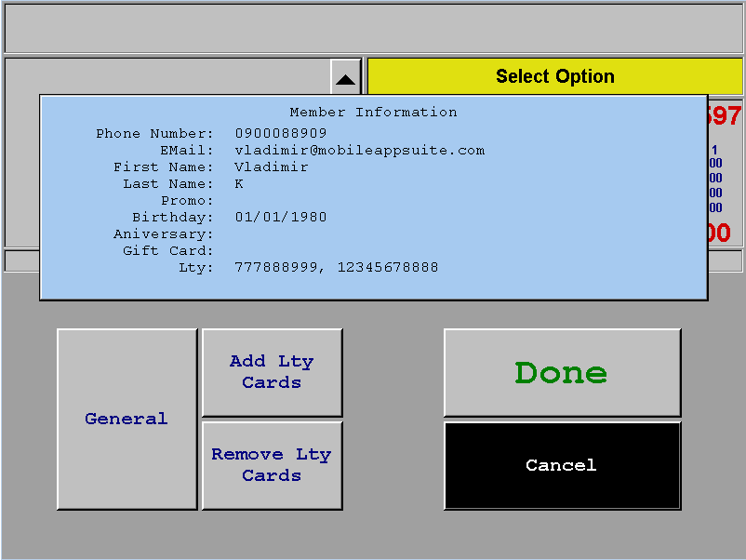Click the Phone Number field label
Image resolution: width=746 pixels, height=560 pixels.
click(154, 134)
